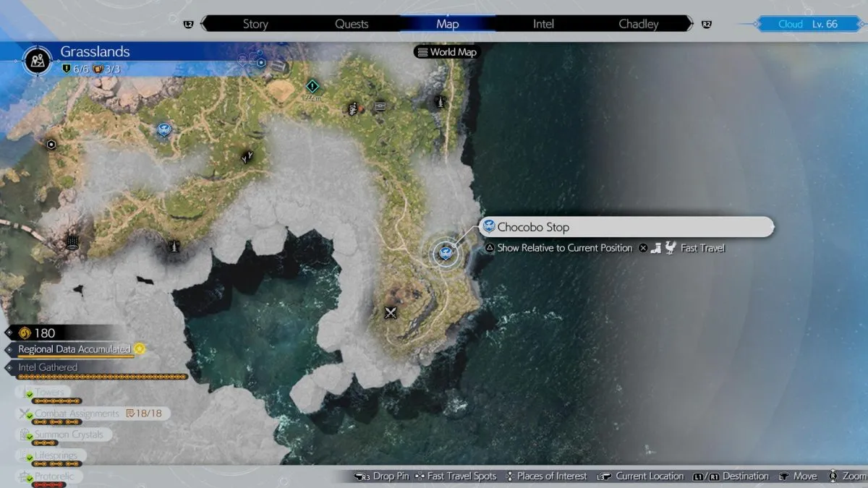Image resolution: width=868 pixels, height=488 pixels.
Task: Select the chocobo rider marker north of the fog
Action: [353, 108]
